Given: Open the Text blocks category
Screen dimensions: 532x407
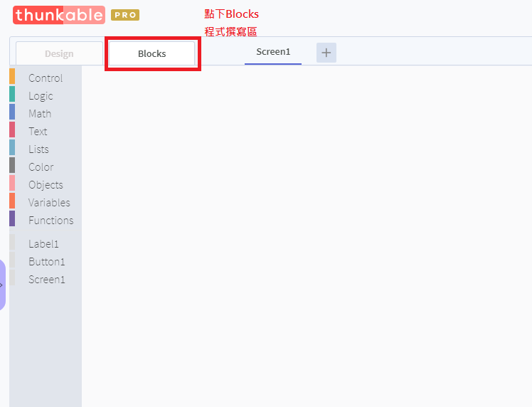Looking at the screenshot, I should click(38, 132).
